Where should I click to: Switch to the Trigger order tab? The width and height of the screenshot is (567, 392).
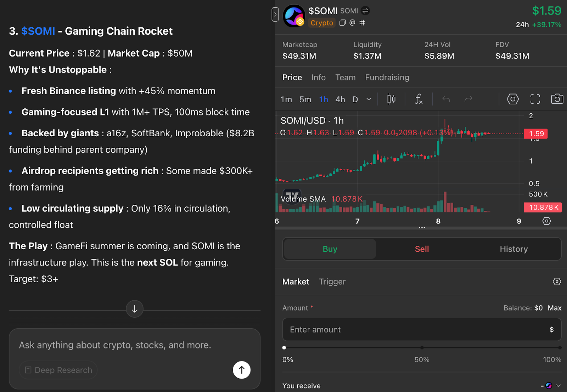[x=332, y=282]
